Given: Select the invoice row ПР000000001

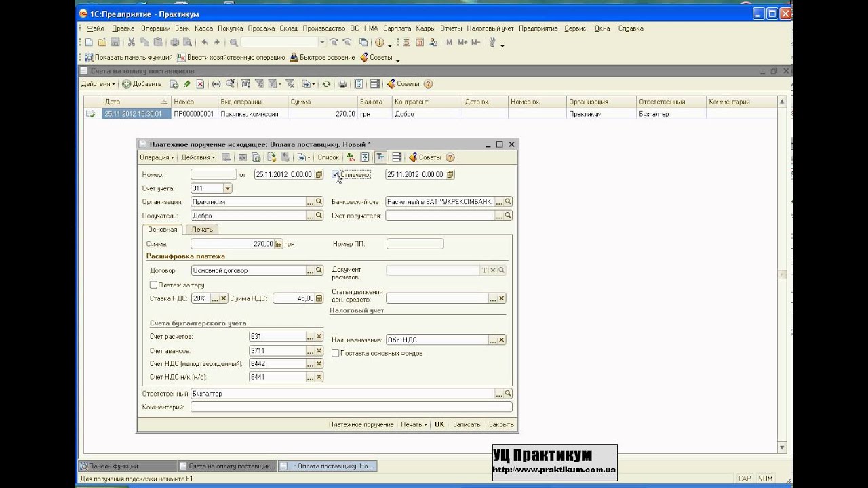Looking at the screenshot, I should [x=429, y=114].
